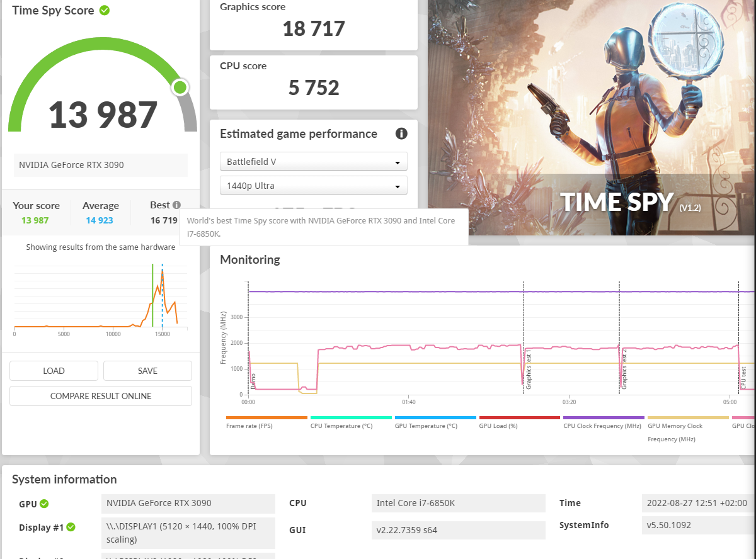756x559 pixels.
Task: Click the TIME SPY artwork image
Action: click(x=592, y=118)
